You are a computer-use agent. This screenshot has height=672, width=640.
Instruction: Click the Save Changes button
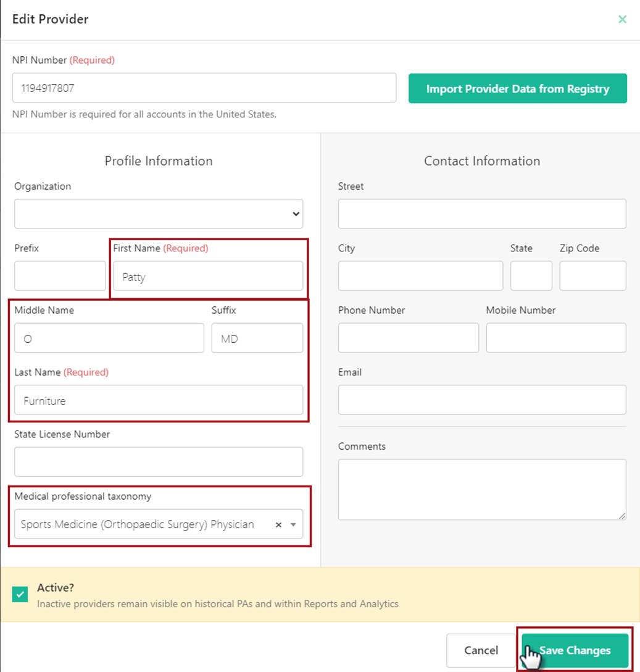tap(575, 650)
